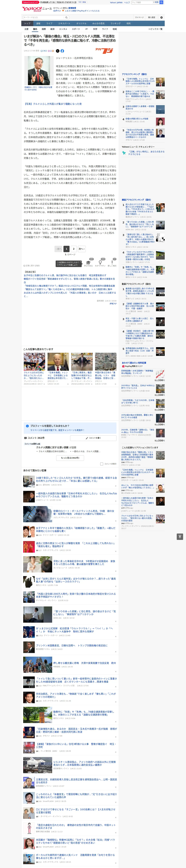Click the Yahoo!ショッピング banner label
Viewport: 186px width, 868px height.
pyautogui.click(x=30, y=2)
